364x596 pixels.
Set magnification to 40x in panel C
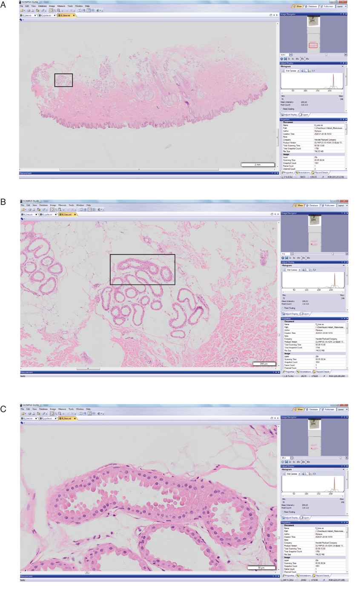pos(308,461)
